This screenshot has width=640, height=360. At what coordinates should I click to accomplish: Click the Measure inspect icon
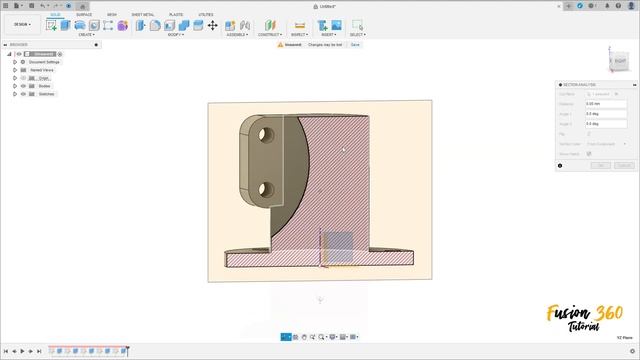(x=300, y=25)
